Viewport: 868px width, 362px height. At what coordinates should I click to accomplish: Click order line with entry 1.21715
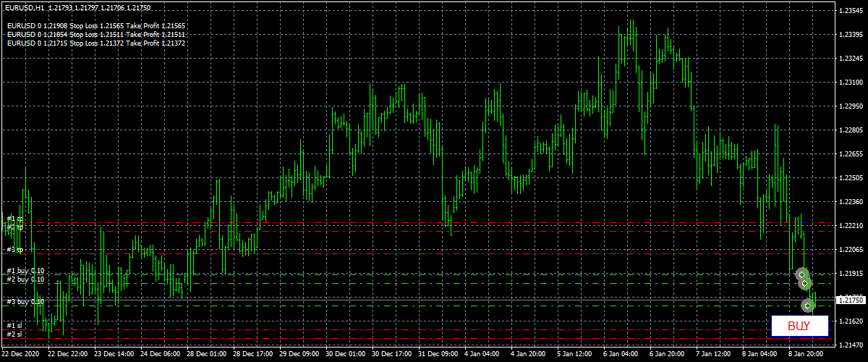click(95, 43)
